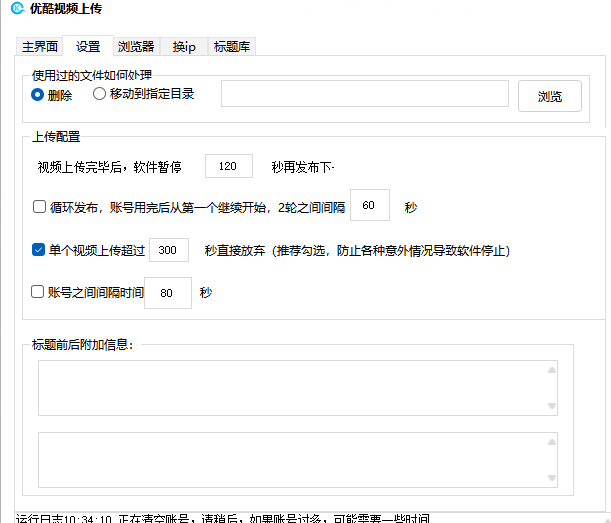611x523 pixels.
Task: Click up arrow of first textbox scrollbar
Action: (x=552, y=370)
